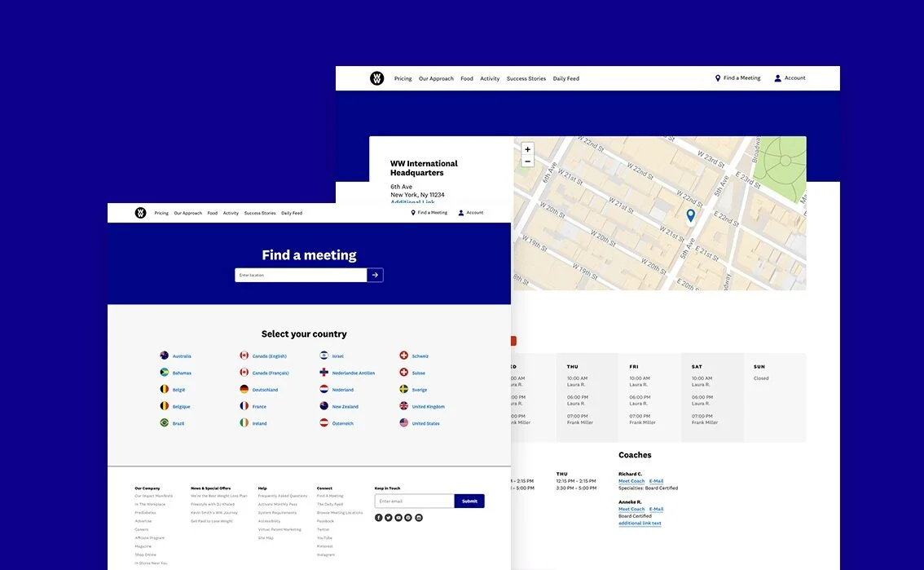Click the New Zealand flag icon
Screen dimensions: 924x570
pos(323,405)
